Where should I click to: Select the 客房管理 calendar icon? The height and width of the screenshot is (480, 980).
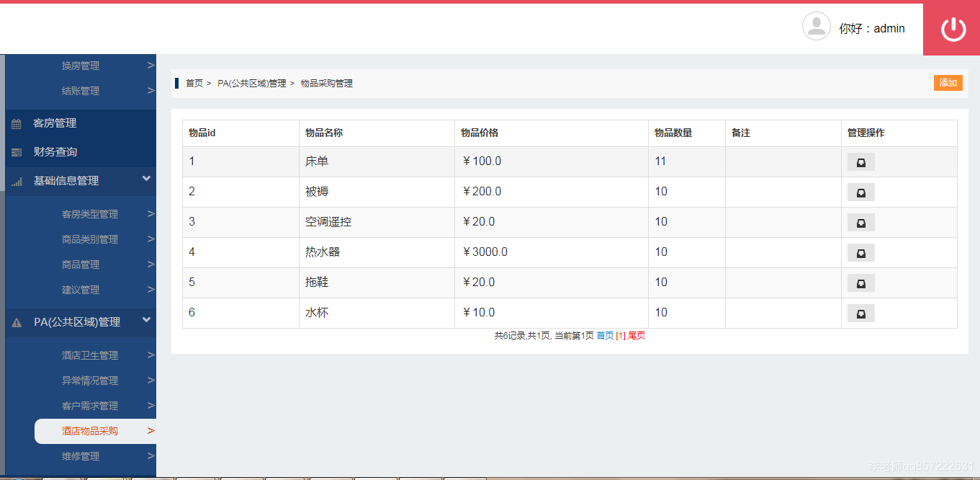point(16,123)
